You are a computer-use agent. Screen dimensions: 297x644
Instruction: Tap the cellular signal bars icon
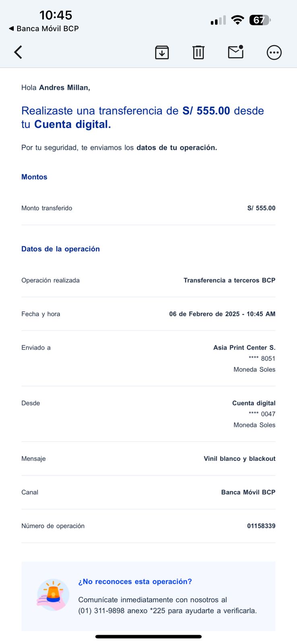click(218, 21)
